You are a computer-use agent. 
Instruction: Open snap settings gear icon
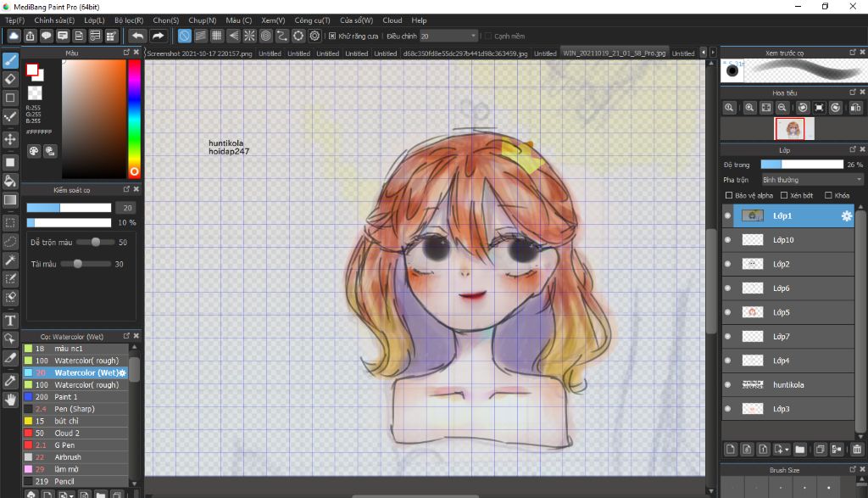[x=315, y=36]
